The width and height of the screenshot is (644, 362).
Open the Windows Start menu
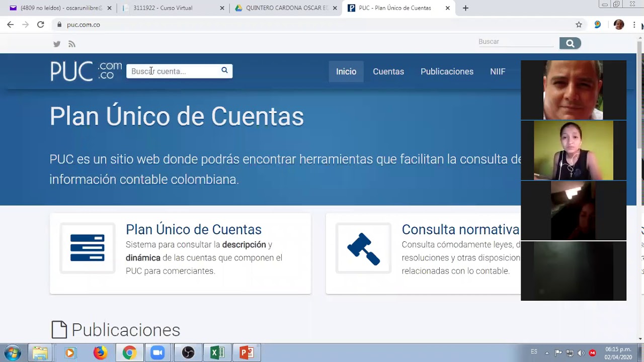pos(13,353)
